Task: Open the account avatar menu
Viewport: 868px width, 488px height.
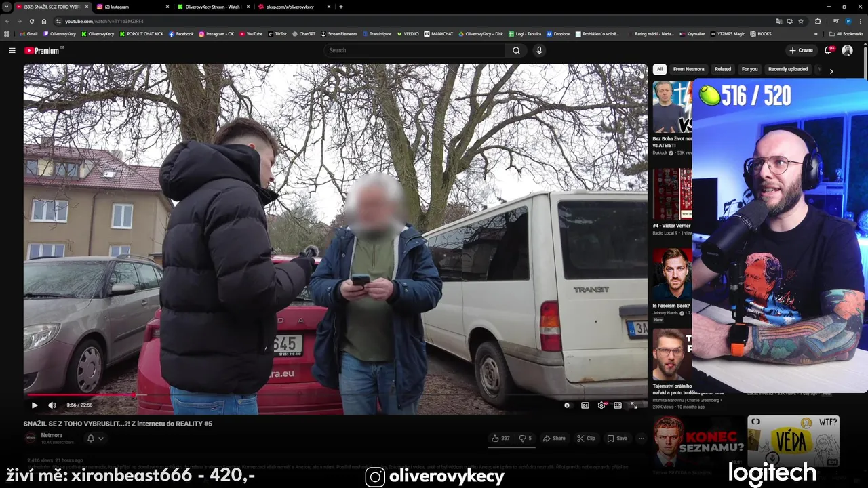Action: [847, 50]
